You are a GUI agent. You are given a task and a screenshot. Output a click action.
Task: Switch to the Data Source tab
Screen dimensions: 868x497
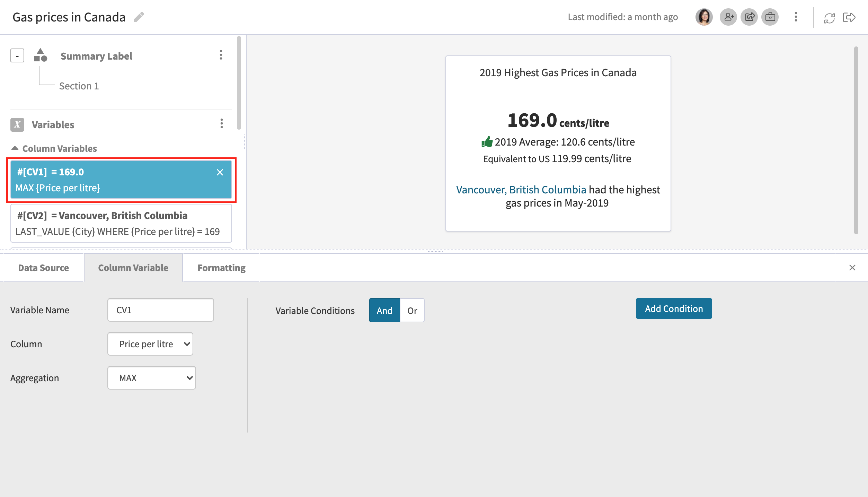click(43, 268)
